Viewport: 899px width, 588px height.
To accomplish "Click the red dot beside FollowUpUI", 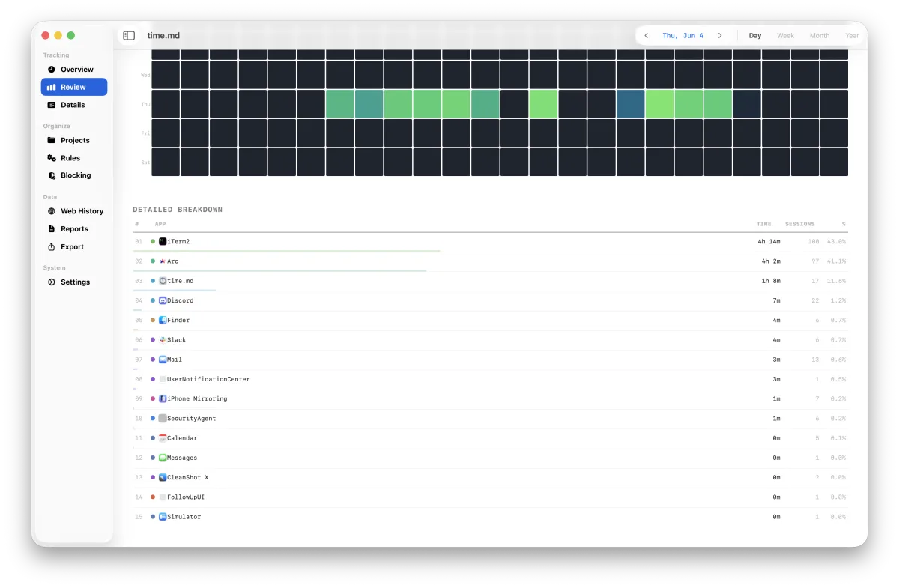I will [153, 497].
